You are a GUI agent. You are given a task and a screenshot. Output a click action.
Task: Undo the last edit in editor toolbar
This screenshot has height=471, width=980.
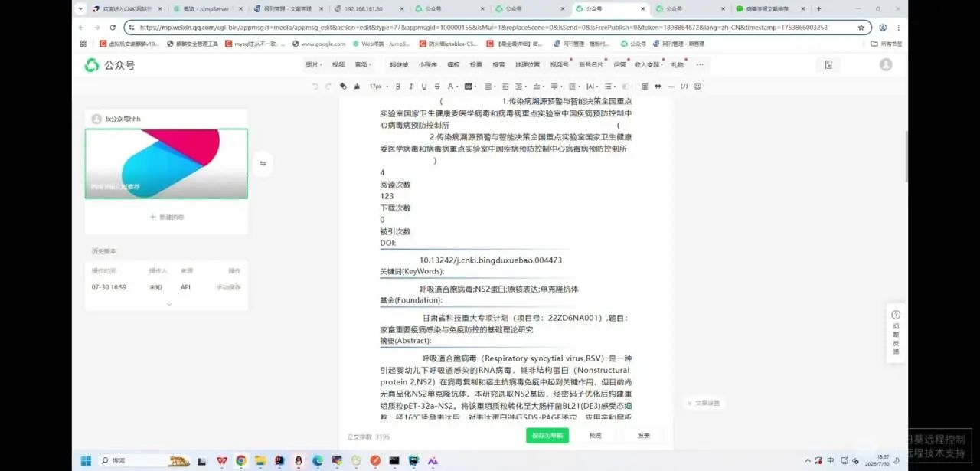[315, 87]
